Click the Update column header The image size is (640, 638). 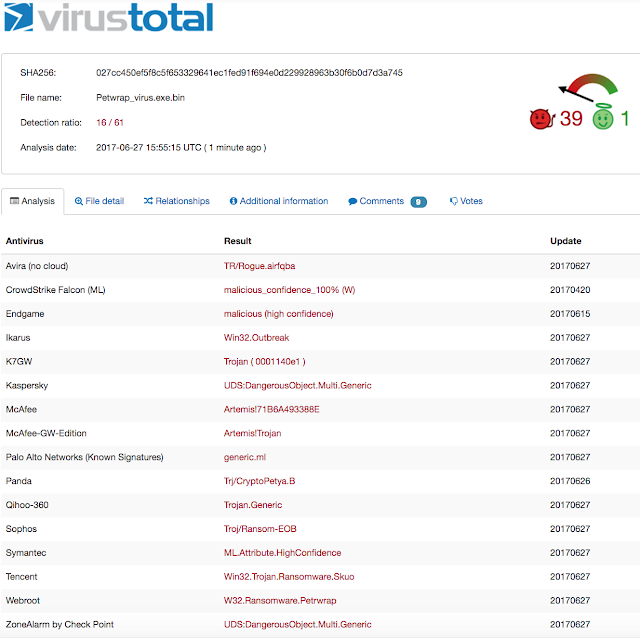566,241
